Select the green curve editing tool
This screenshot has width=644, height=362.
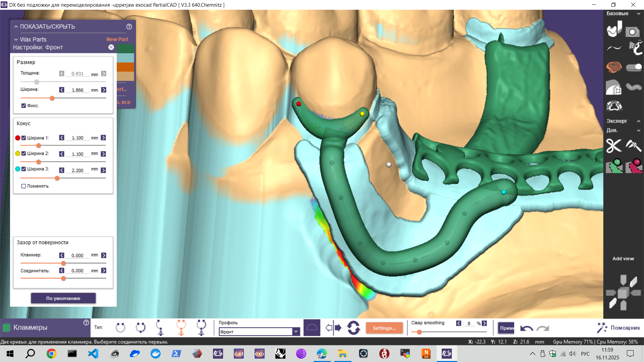pos(614,166)
